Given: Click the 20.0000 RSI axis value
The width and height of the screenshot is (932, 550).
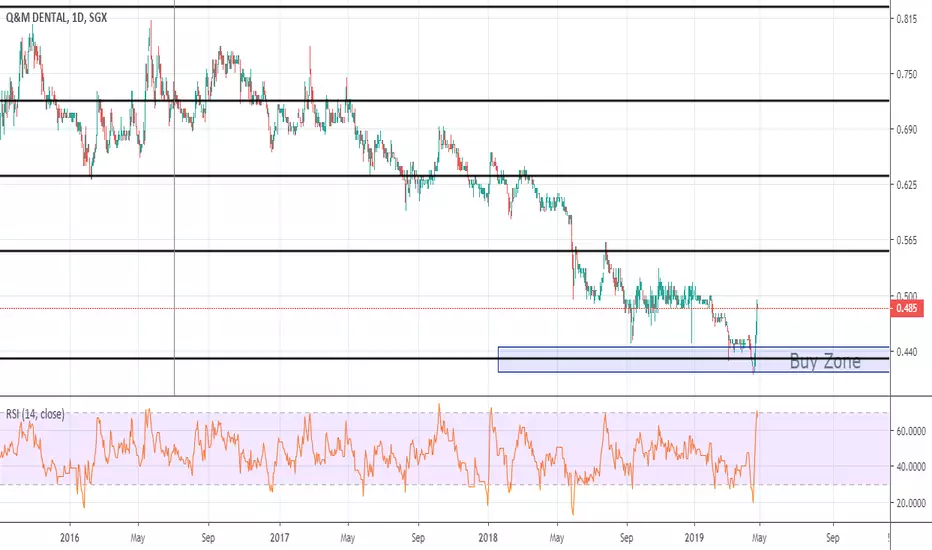Looking at the screenshot, I should 911,503.
